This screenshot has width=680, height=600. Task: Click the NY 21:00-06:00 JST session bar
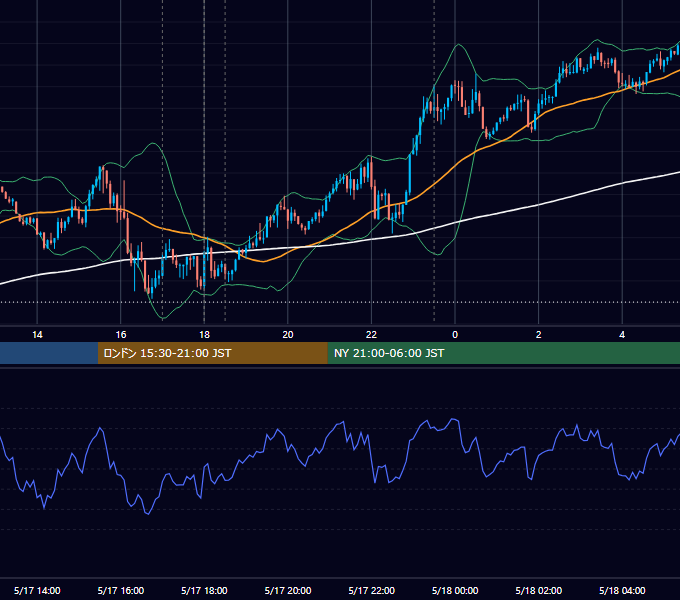pyautogui.click(x=503, y=353)
